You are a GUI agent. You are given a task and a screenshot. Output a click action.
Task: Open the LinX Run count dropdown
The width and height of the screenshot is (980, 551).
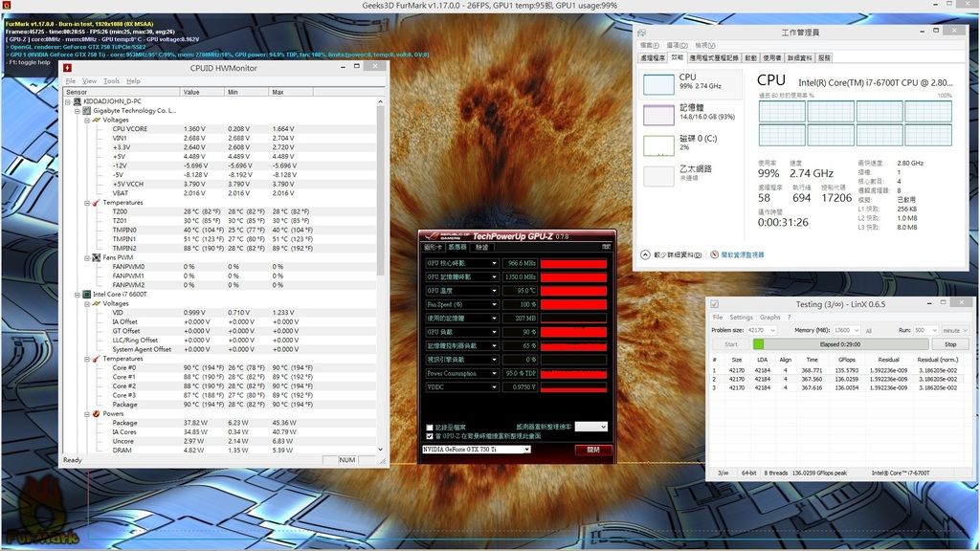[x=925, y=330]
